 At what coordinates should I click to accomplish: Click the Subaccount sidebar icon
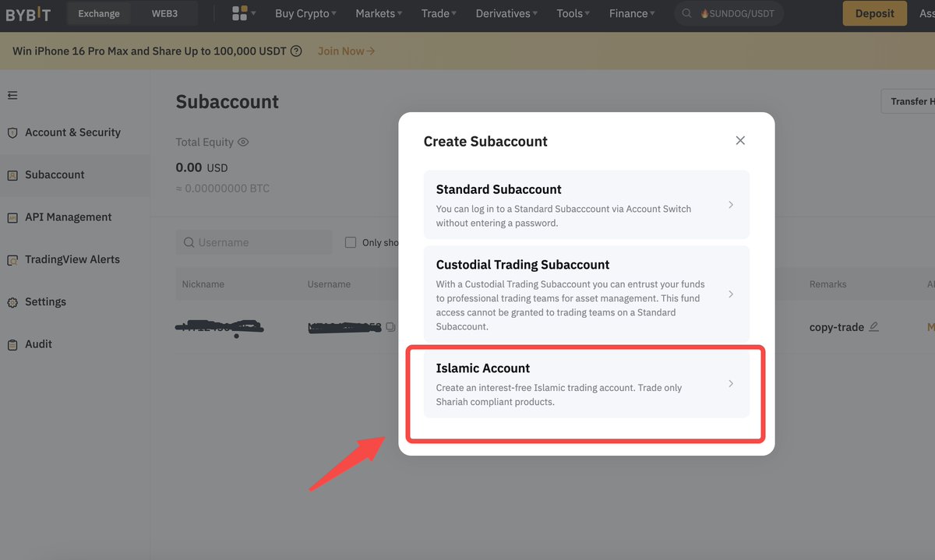pyautogui.click(x=12, y=175)
